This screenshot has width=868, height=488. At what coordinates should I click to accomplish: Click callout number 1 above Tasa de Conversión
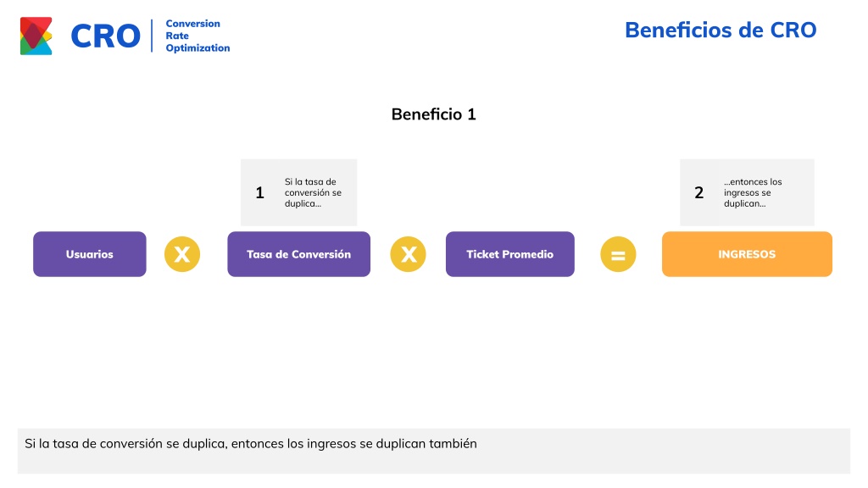tap(259, 192)
